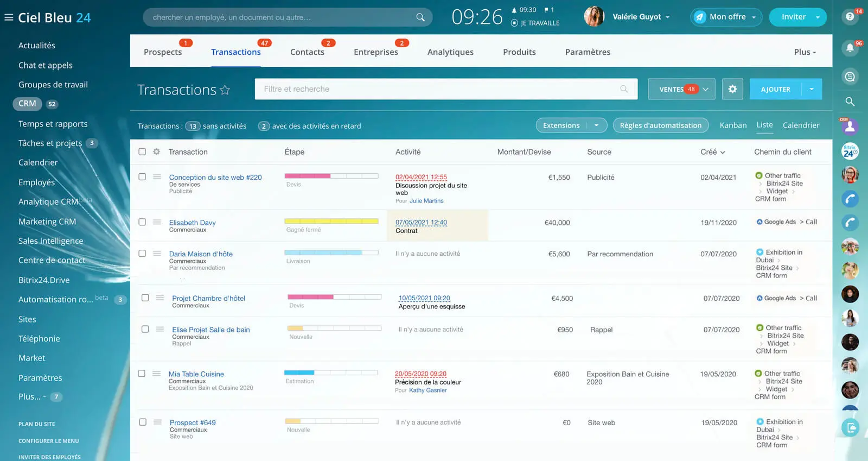Select the Elisabeth Davy row checkbox
The width and height of the screenshot is (868, 461).
(x=142, y=222)
